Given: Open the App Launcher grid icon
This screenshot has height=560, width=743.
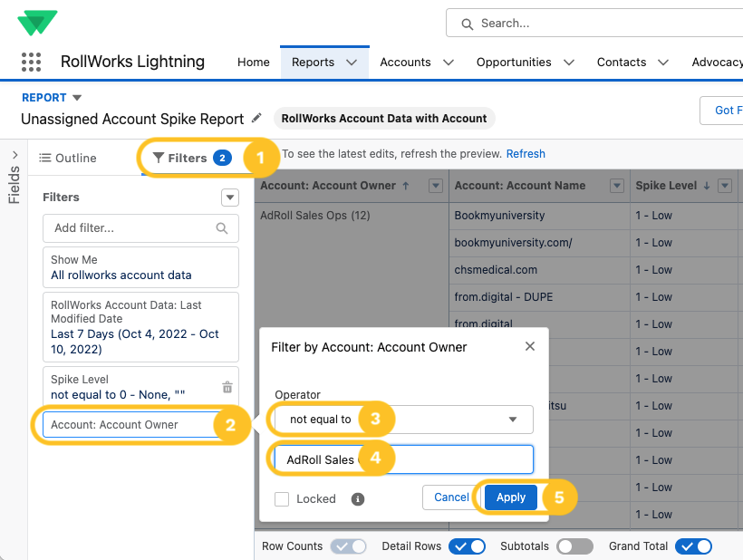Looking at the screenshot, I should pyautogui.click(x=31, y=62).
